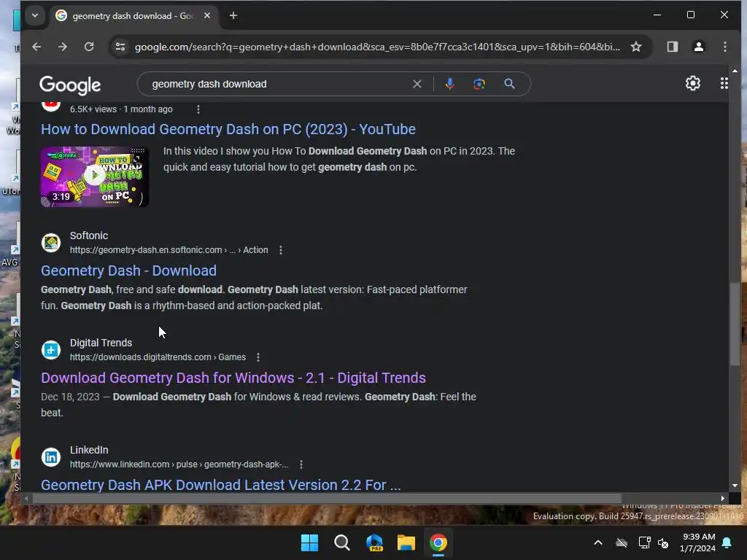747x560 pixels.
Task: Click the scroll up arrow
Action: click(x=735, y=71)
